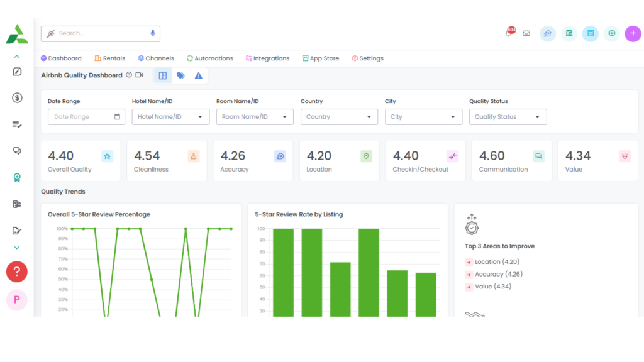Click the checklist sidebar icon

(x=17, y=124)
